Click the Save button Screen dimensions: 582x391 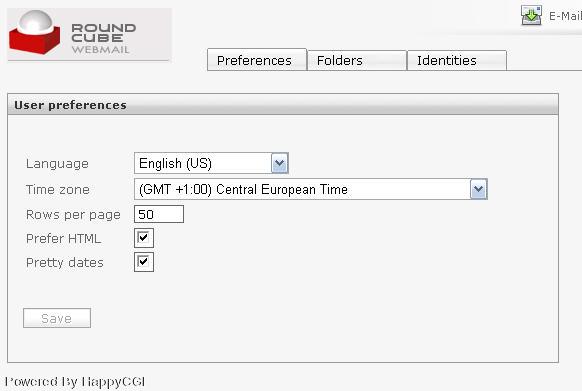[x=57, y=318]
